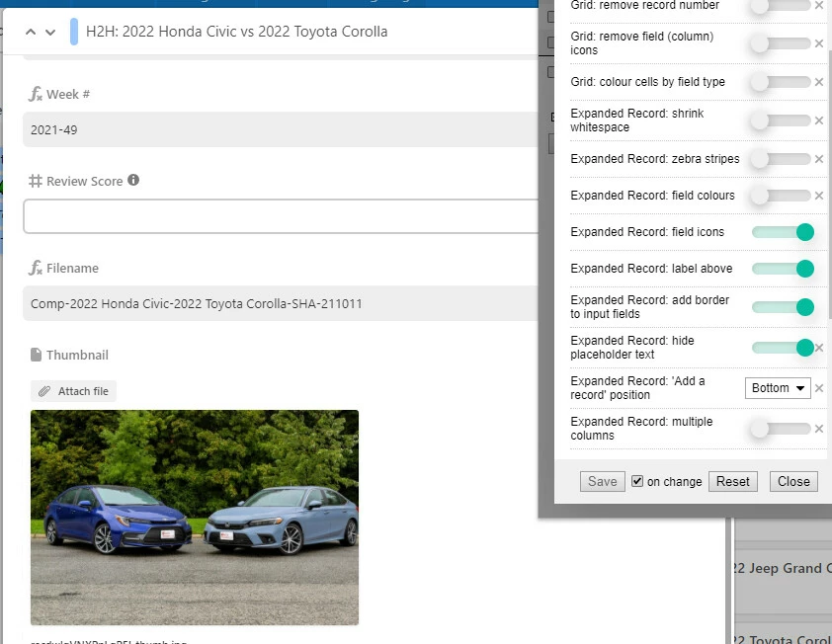Clear the 'Expanded Record: field colours' setting
The width and height of the screenshot is (832, 644).
819,196
